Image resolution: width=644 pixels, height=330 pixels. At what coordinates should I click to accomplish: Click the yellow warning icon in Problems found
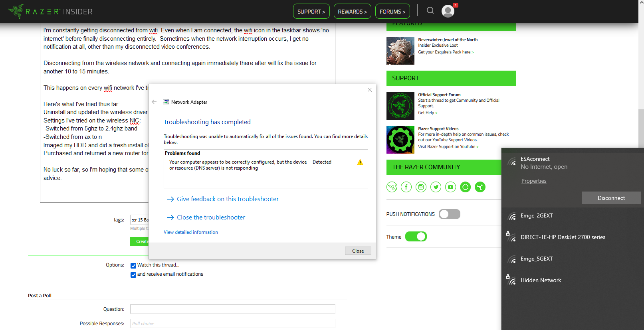click(x=360, y=162)
